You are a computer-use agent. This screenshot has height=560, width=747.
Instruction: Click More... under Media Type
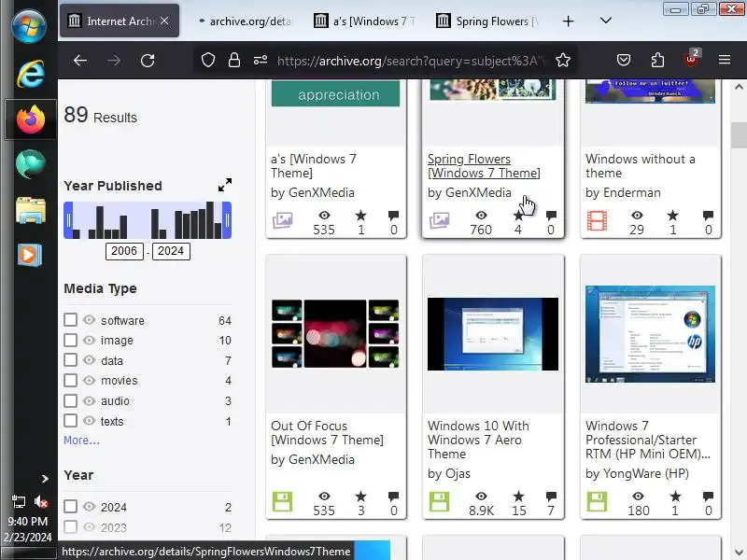(x=81, y=440)
